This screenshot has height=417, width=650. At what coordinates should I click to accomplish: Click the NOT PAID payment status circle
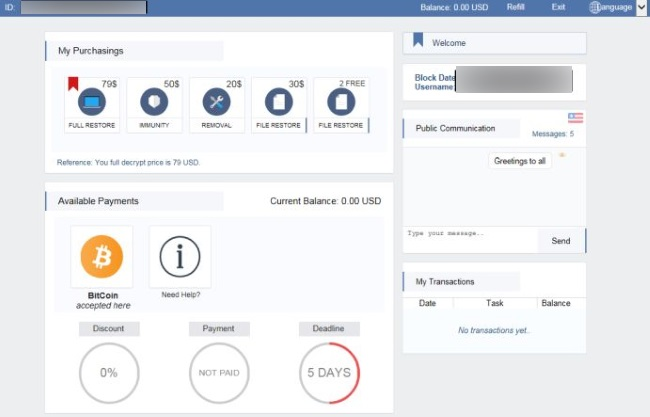[218, 373]
